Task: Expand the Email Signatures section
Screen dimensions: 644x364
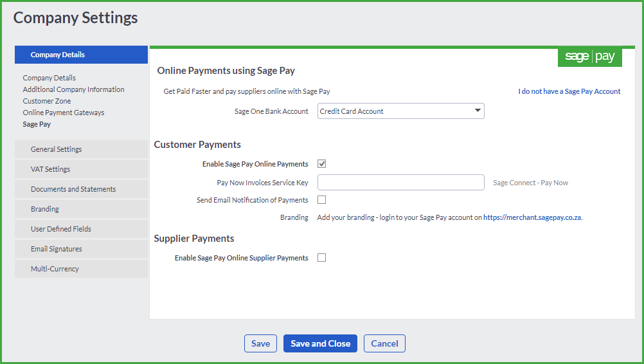Action: (82, 248)
